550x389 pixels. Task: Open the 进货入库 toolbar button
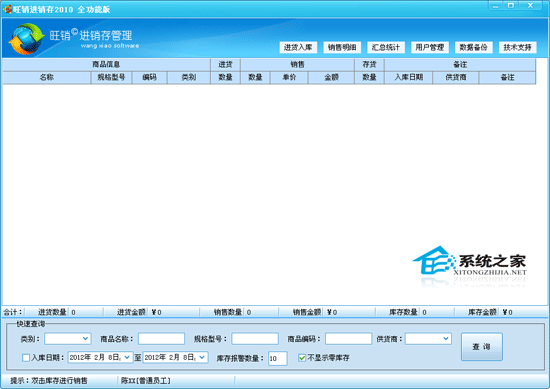pyautogui.click(x=298, y=47)
